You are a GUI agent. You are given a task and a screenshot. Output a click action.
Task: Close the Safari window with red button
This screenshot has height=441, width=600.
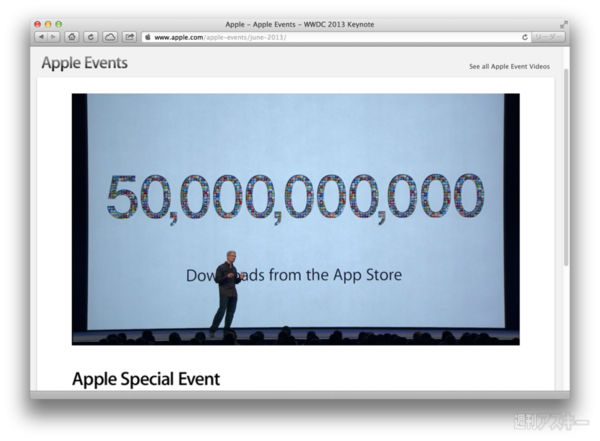(38, 24)
